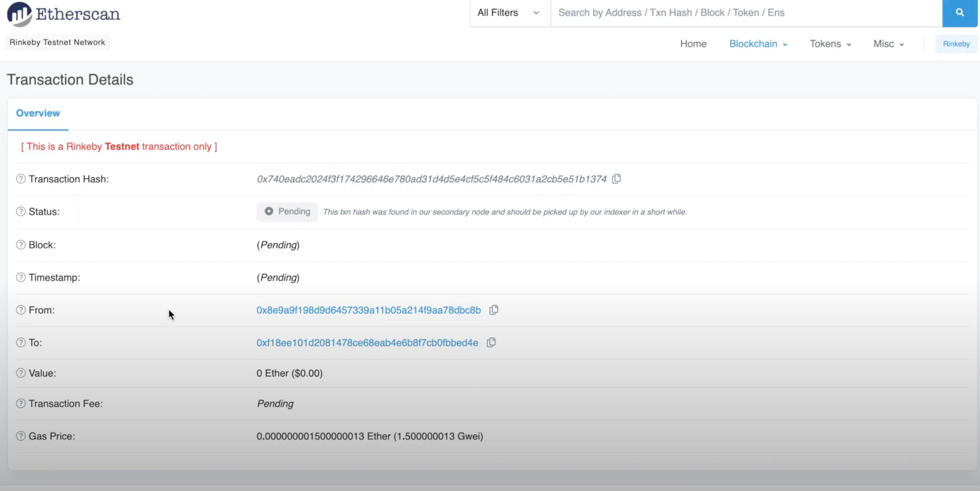Click help icon next to Transaction Fee
This screenshot has height=491, width=980.
click(21, 403)
